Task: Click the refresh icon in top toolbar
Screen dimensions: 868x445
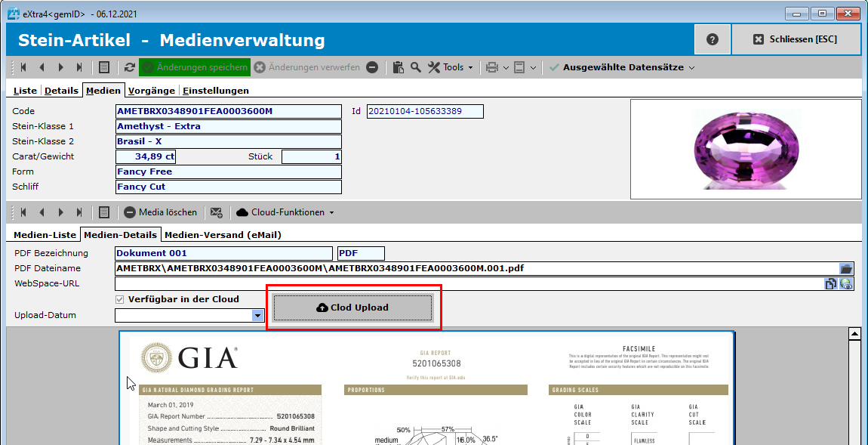Action: click(130, 67)
